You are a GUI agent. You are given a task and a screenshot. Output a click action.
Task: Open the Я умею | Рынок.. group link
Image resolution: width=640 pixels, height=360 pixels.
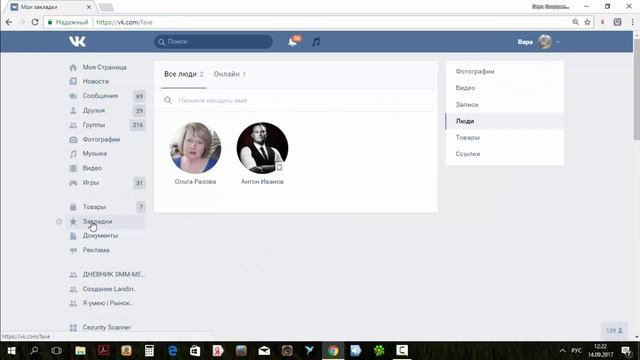point(107,303)
